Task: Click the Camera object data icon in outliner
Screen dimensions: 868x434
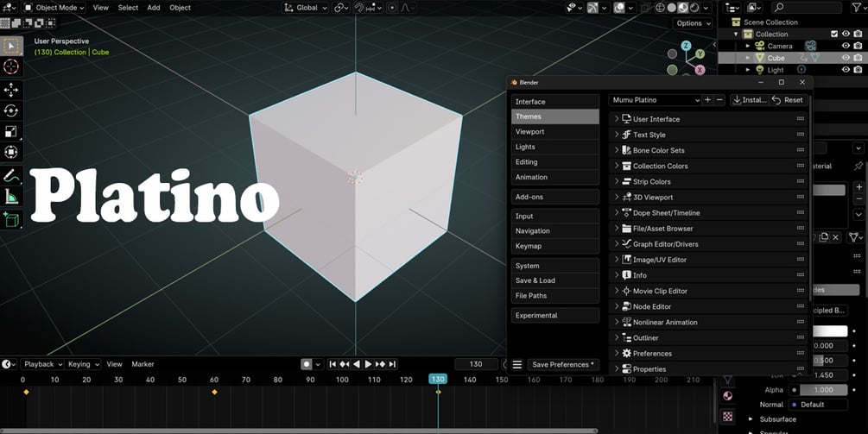Action: coord(811,46)
